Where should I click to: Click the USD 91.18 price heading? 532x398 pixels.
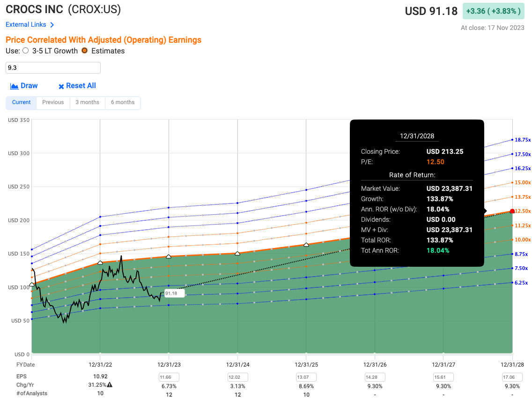(431, 11)
